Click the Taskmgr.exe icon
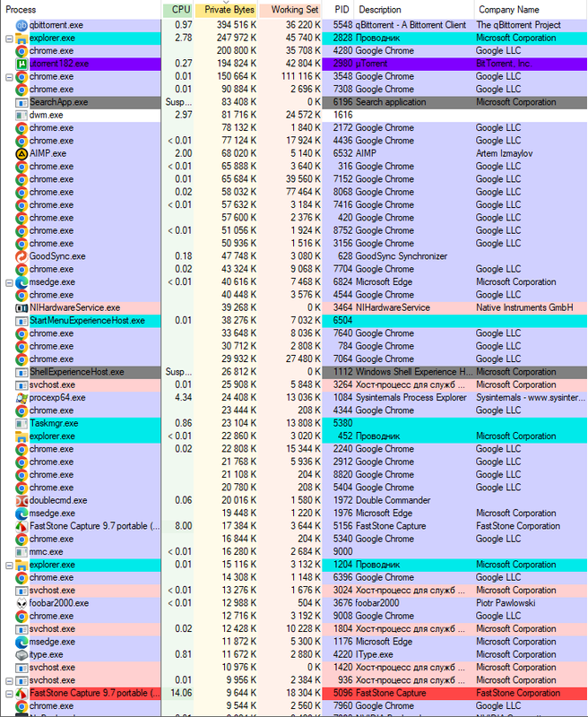The height and width of the screenshot is (717, 588). [22, 423]
